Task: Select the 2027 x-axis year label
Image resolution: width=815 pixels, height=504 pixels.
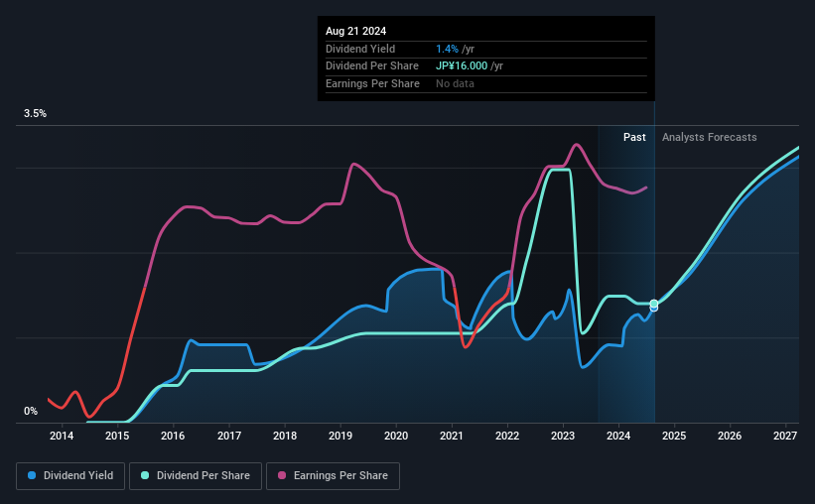Action: 785,436
